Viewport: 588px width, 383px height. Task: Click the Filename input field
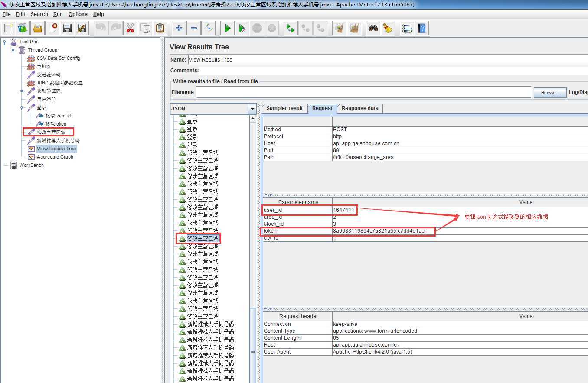363,92
